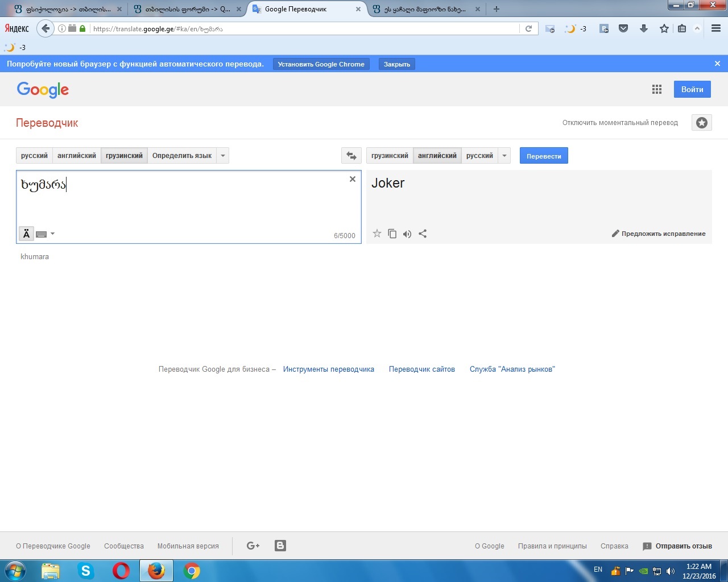
Task: Click Отключить моментальный перевод
Action: click(620, 123)
